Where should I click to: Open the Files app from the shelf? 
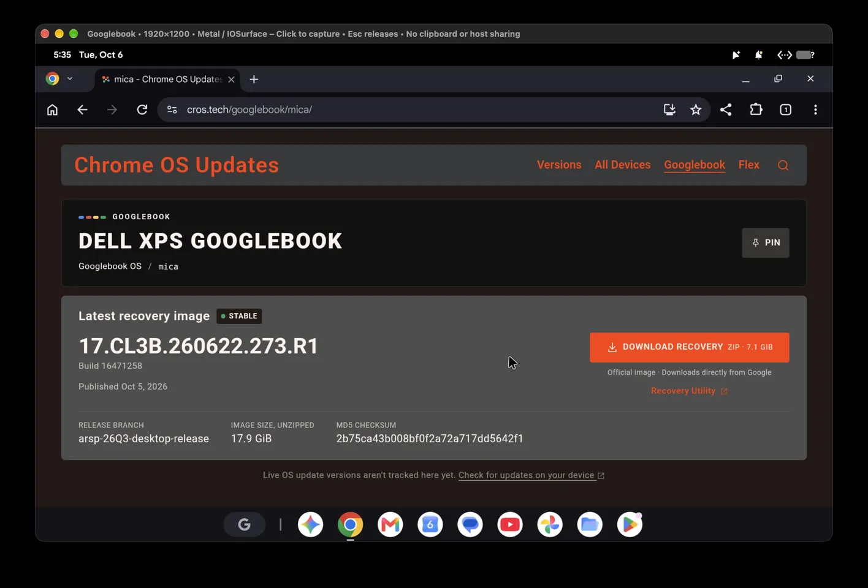(590, 524)
